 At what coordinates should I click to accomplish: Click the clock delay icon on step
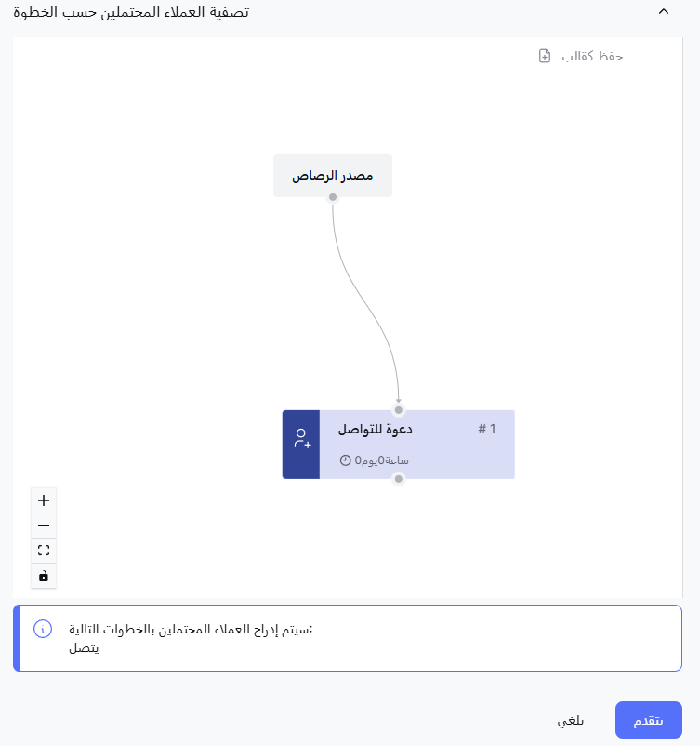(346, 460)
